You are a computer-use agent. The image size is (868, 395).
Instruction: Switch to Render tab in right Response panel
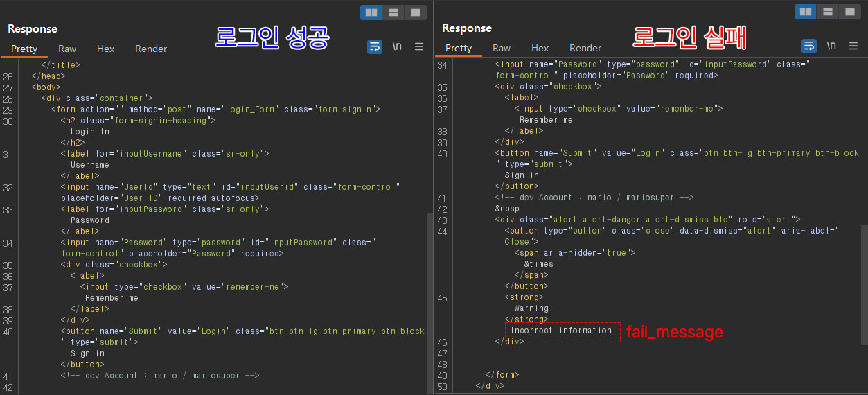point(585,48)
